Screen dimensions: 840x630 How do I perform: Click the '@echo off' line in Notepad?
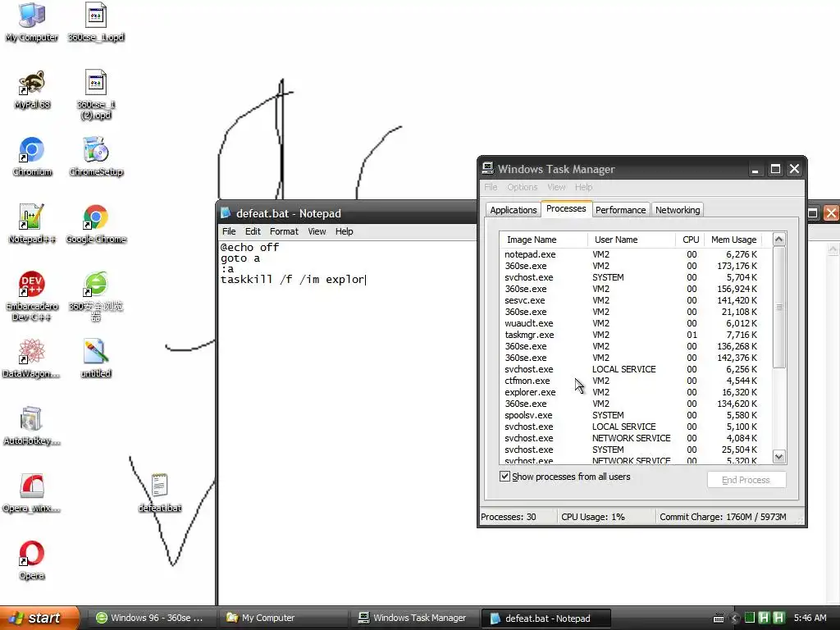click(249, 247)
